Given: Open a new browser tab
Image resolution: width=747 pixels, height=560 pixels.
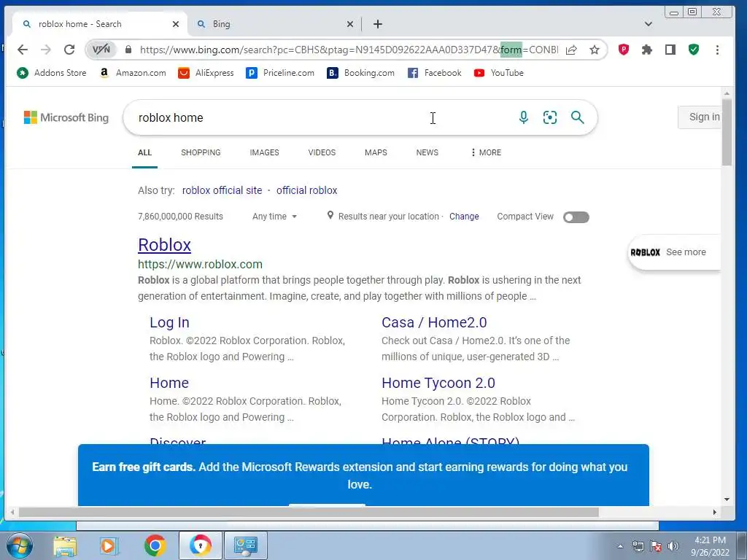Looking at the screenshot, I should 377,24.
